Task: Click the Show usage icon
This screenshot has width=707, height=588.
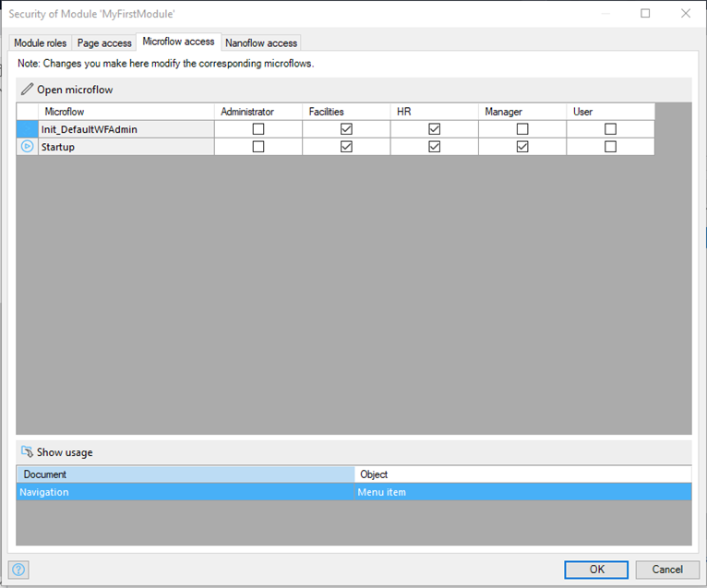Action: pos(27,451)
